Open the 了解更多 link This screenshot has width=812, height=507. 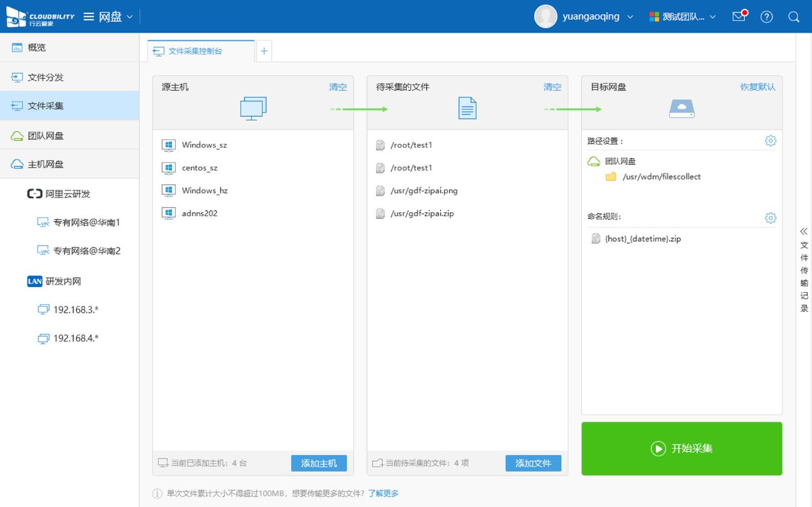[x=383, y=494]
